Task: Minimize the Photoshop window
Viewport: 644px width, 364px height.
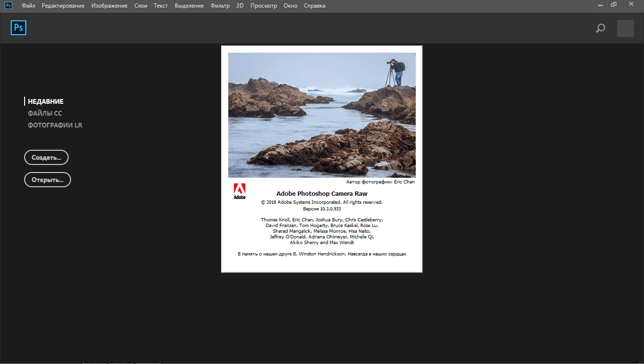Action: click(600, 4)
